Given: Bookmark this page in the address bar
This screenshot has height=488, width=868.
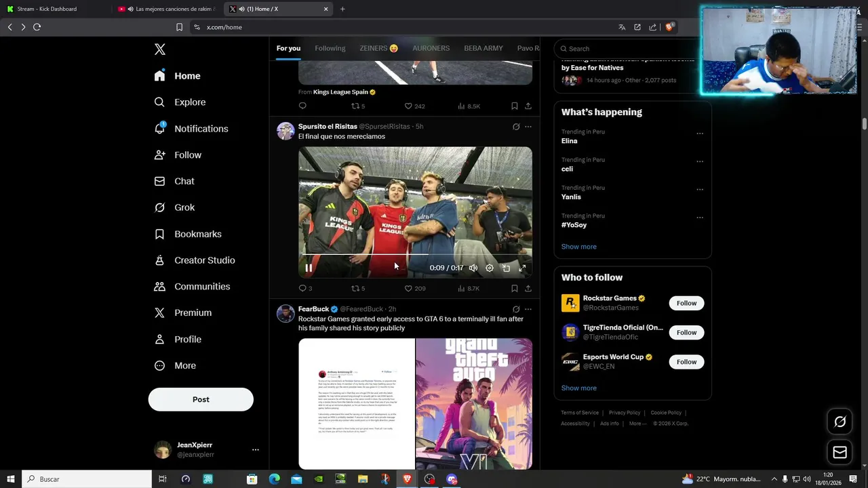Looking at the screenshot, I should [x=179, y=27].
